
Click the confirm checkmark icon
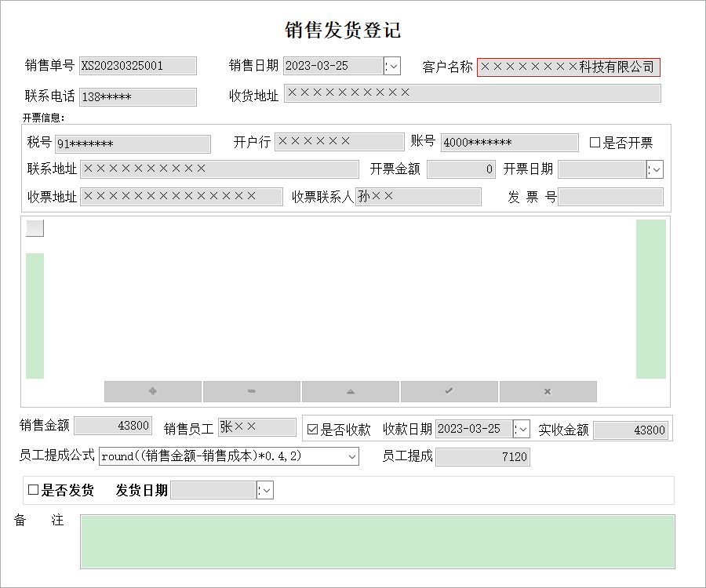coord(449,391)
